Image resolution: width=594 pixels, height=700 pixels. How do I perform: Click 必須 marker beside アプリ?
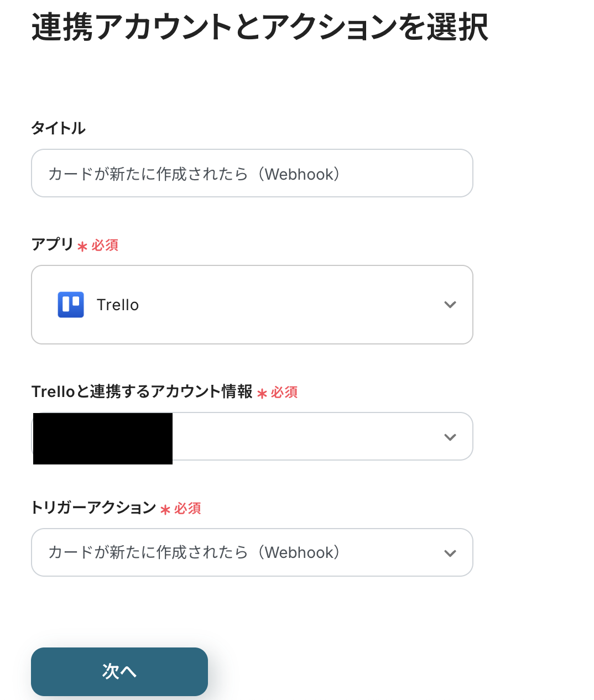105,245
